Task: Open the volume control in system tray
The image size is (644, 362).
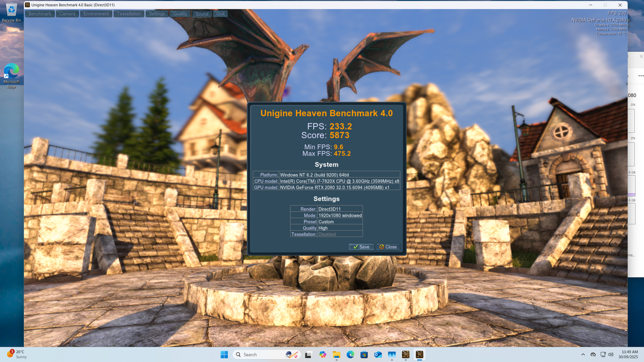Action: point(611,354)
